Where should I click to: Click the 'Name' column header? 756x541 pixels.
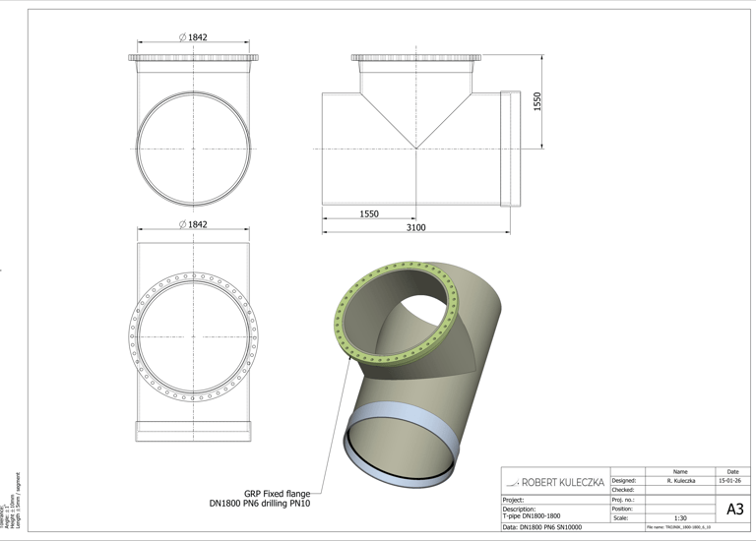(680, 471)
